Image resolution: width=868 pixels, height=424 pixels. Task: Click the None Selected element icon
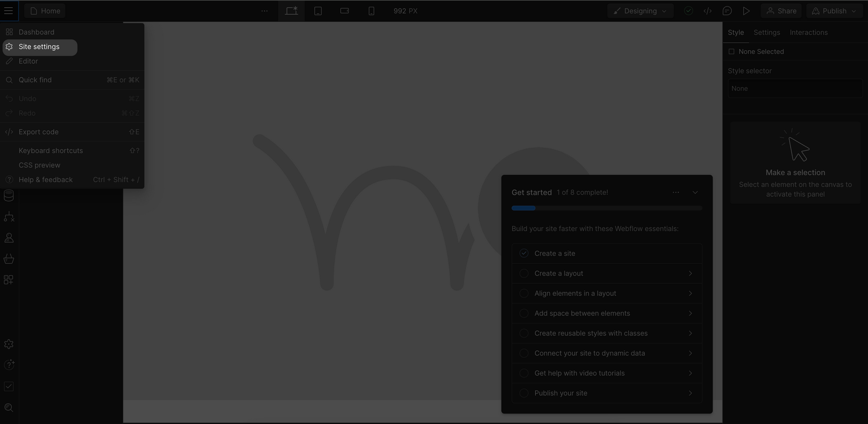(x=732, y=51)
